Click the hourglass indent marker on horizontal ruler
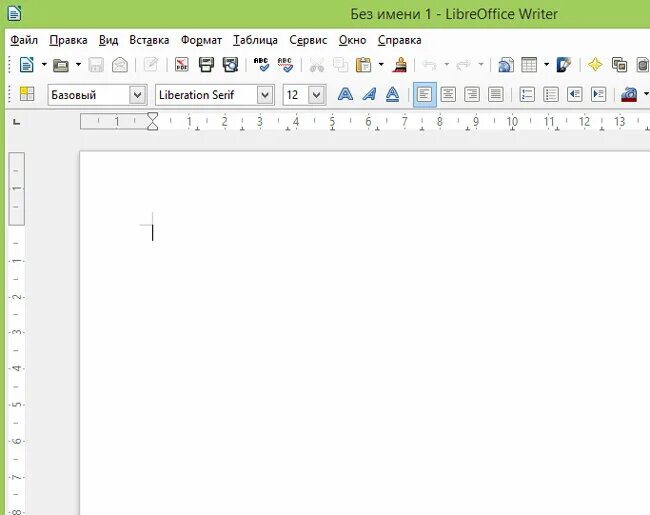 coord(153,121)
